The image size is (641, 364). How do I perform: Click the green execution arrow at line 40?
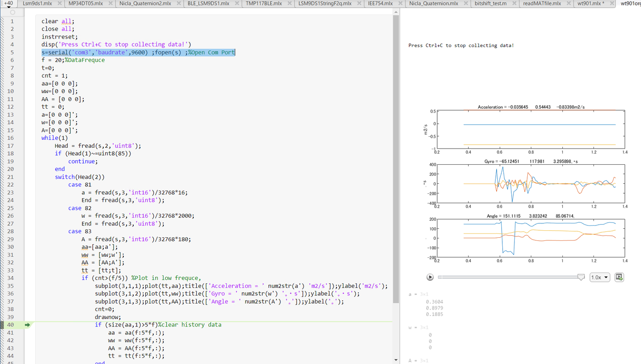[x=28, y=324]
